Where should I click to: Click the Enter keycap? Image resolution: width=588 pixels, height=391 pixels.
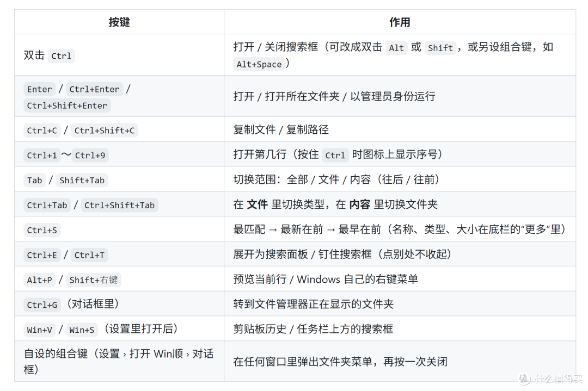[x=39, y=89]
